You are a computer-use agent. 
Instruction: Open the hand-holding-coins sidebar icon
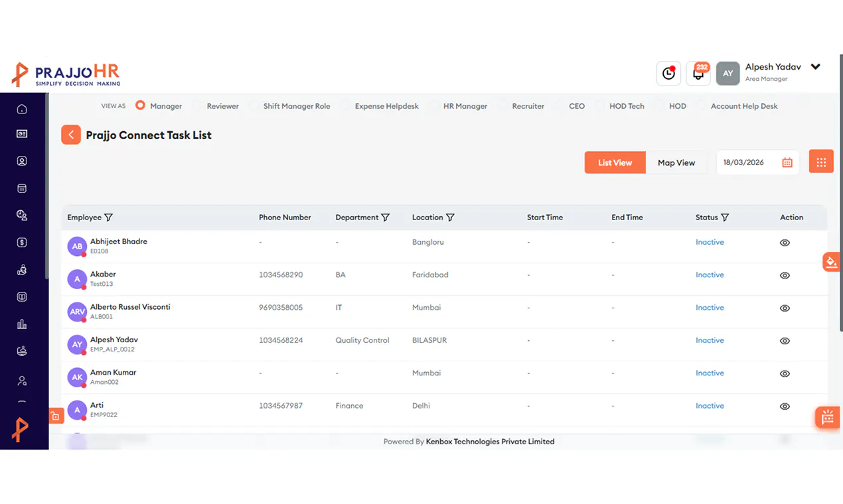pos(22,270)
